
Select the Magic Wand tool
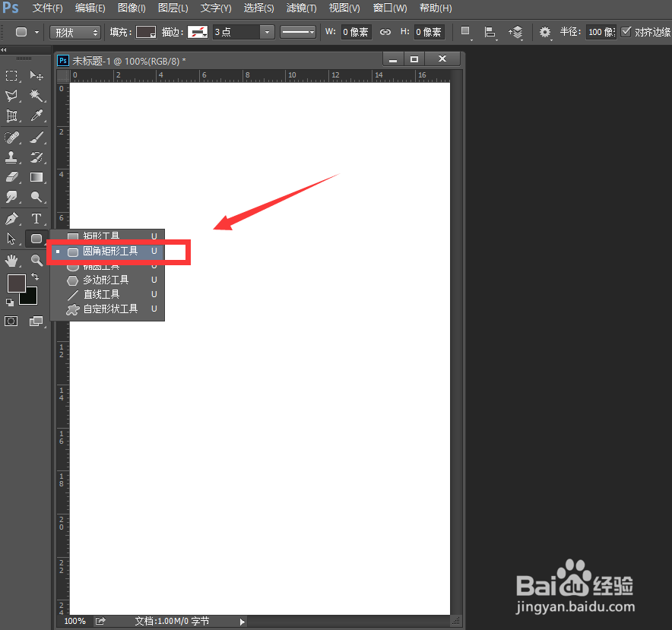36,95
